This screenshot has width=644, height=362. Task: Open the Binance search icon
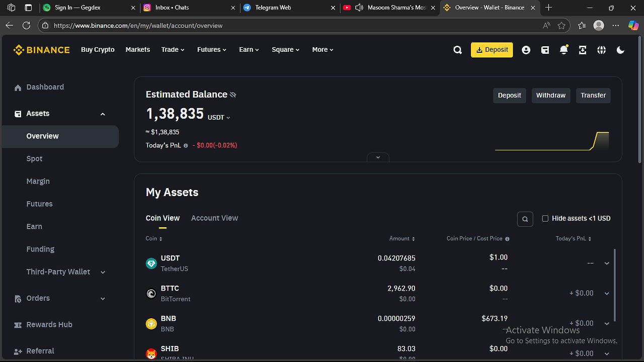point(457,50)
